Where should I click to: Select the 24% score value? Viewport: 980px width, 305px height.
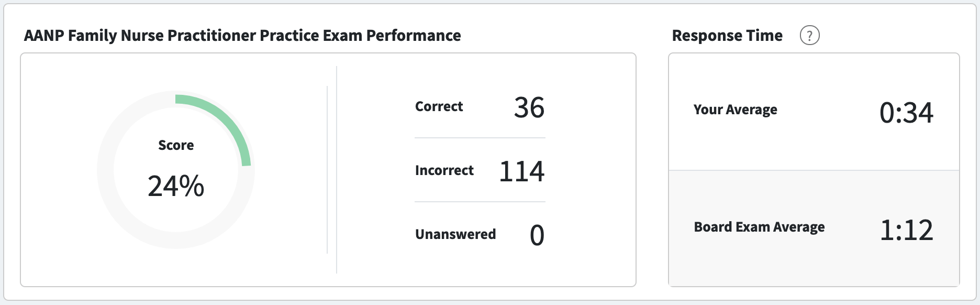[176, 186]
